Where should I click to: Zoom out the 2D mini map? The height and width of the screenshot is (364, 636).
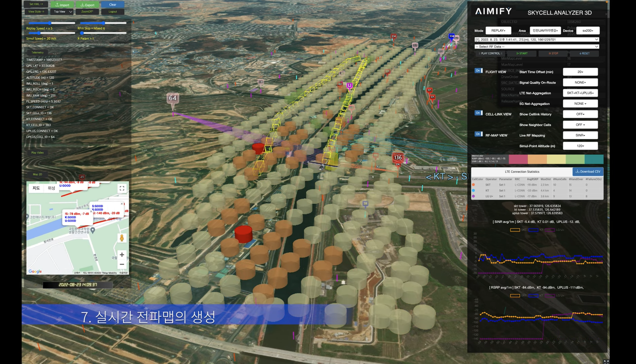click(x=122, y=264)
